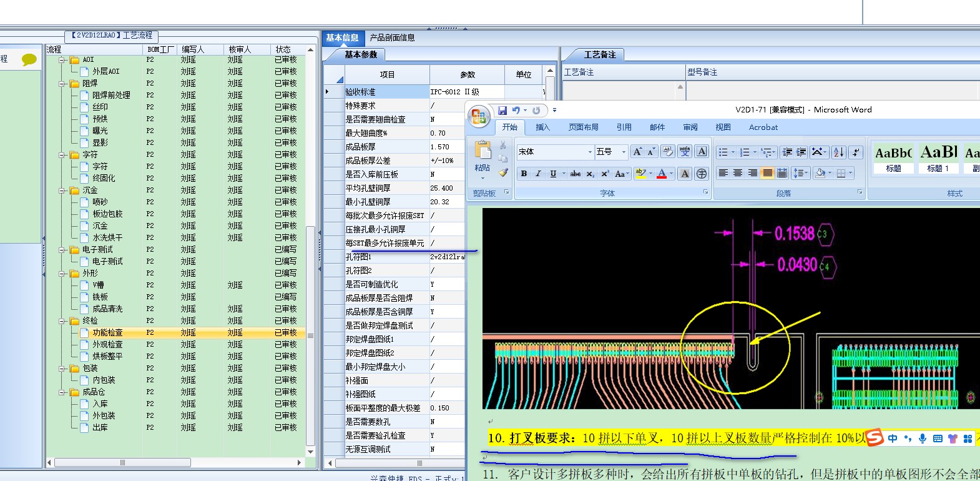This screenshot has width=980, height=481.
Task: Switch to the 页面布局 ribbon tab
Action: click(583, 127)
